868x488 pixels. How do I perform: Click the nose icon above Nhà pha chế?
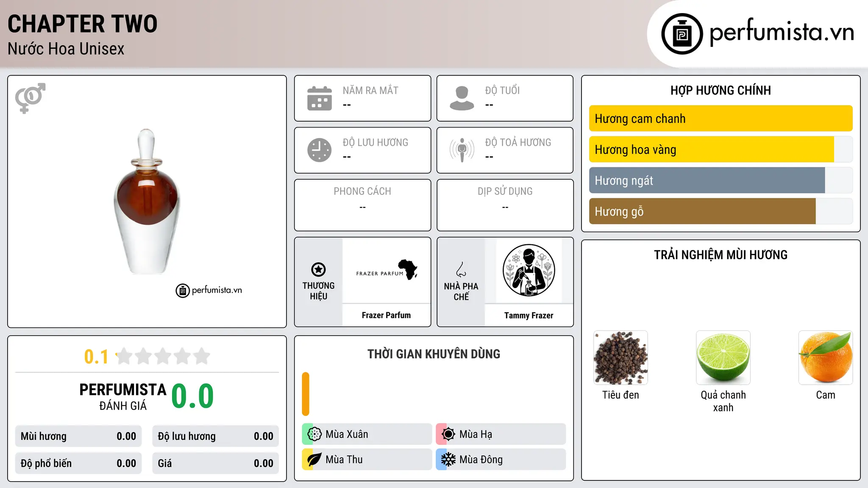click(461, 269)
